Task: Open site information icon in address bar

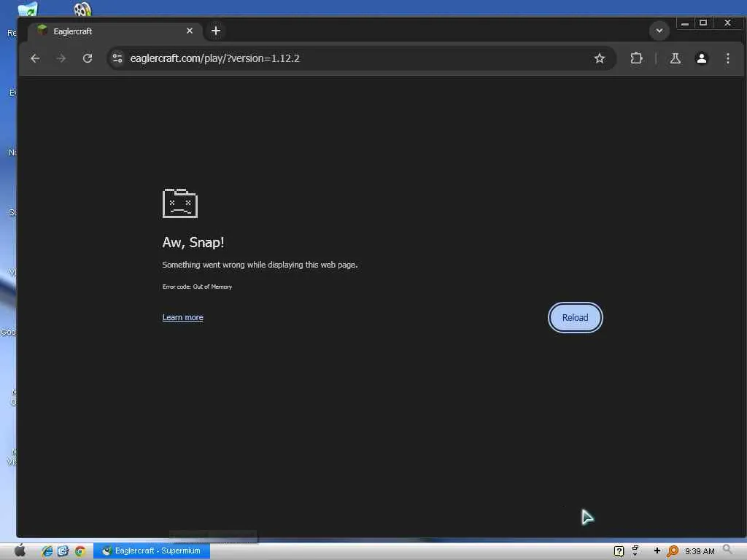Action: click(x=117, y=58)
